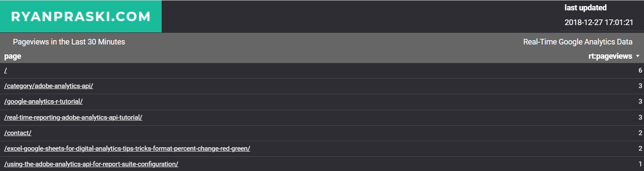Viewport: 644px width, 171px height.
Task: Follow the real-time-reporting-adobe-analytics-api-tutorial link
Action: pyautogui.click(x=73, y=117)
